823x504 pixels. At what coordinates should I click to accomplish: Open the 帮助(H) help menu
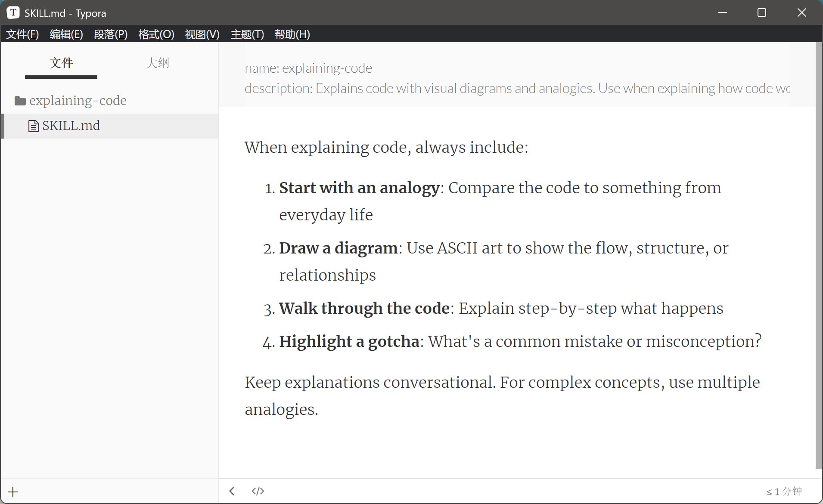pos(292,34)
